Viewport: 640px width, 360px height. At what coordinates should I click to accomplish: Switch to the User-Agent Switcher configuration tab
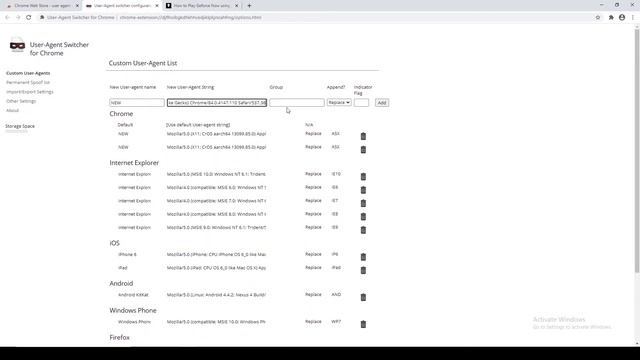click(122, 6)
